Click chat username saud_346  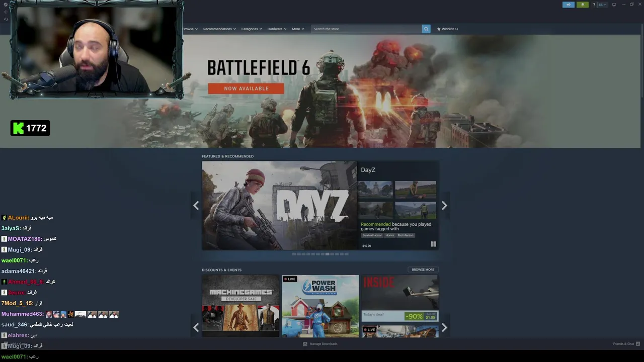(x=15, y=324)
